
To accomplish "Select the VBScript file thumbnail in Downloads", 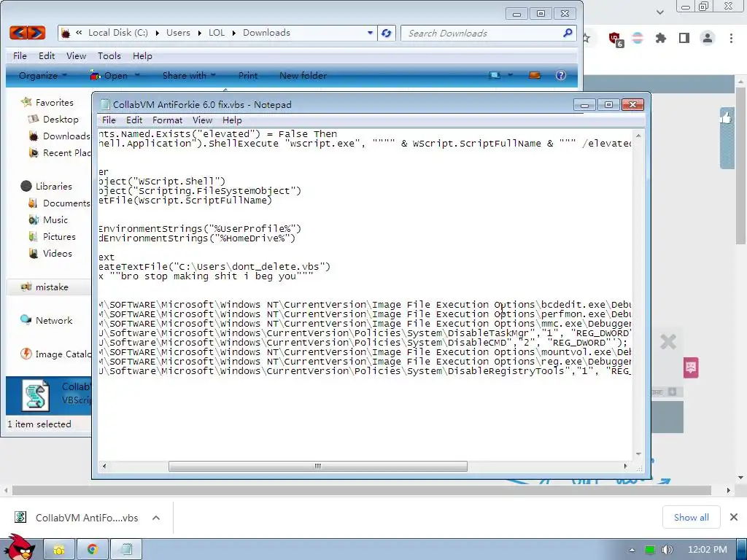I will tap(35, 395).
